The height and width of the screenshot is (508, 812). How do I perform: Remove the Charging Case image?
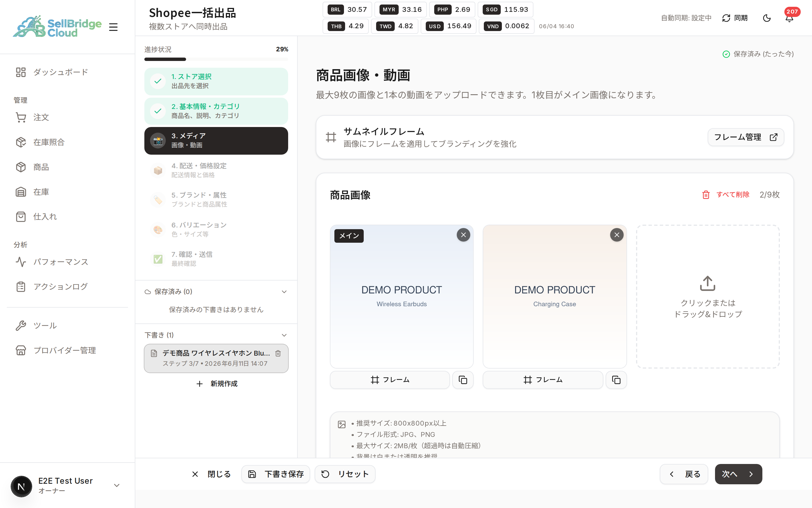coord(617,235)
